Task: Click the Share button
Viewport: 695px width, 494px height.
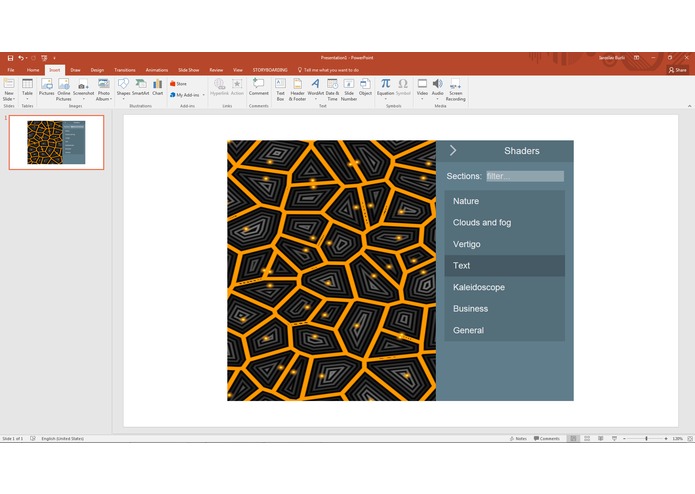Action: [677, 70]
